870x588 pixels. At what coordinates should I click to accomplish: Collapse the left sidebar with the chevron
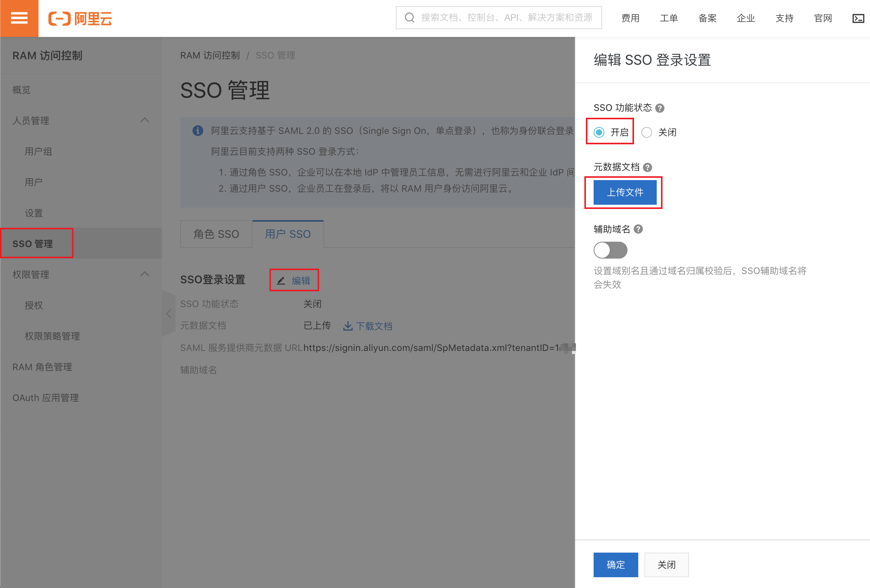pos(169,313)
